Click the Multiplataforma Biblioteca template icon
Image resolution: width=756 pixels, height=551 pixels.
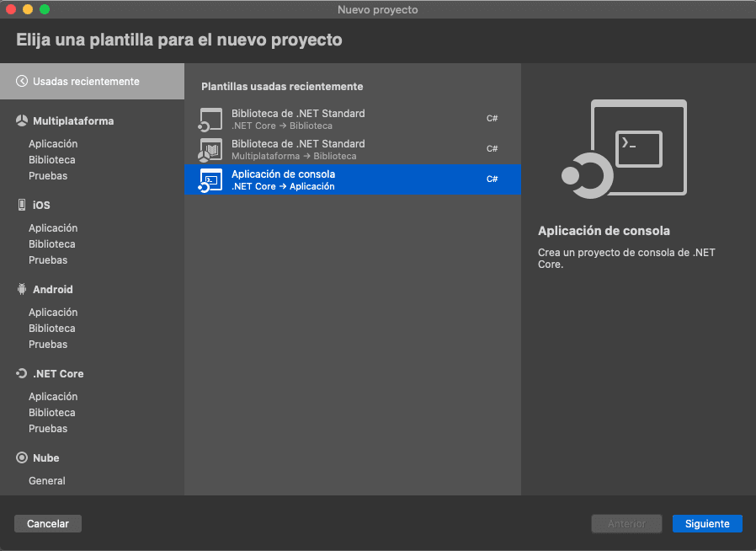point(210,150)
